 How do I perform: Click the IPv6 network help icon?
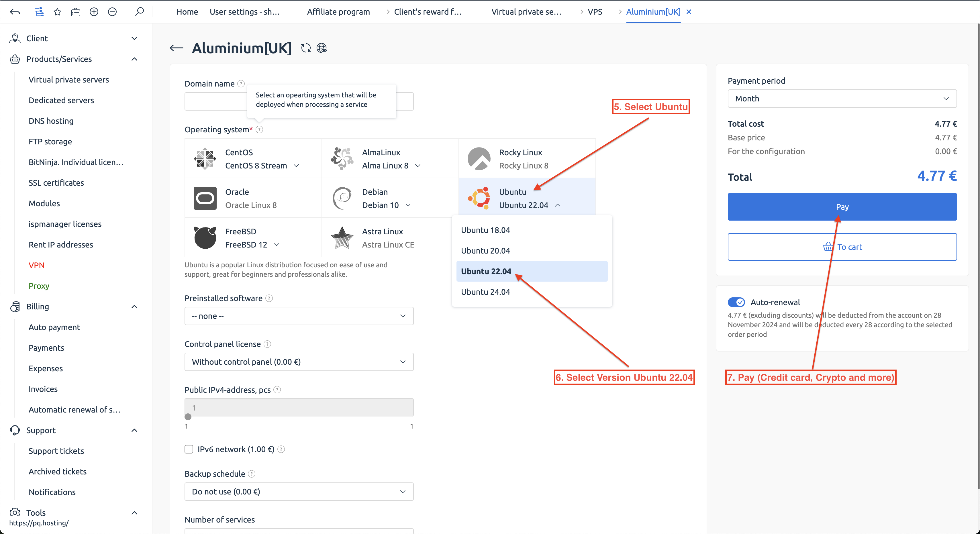coord(281,449)
